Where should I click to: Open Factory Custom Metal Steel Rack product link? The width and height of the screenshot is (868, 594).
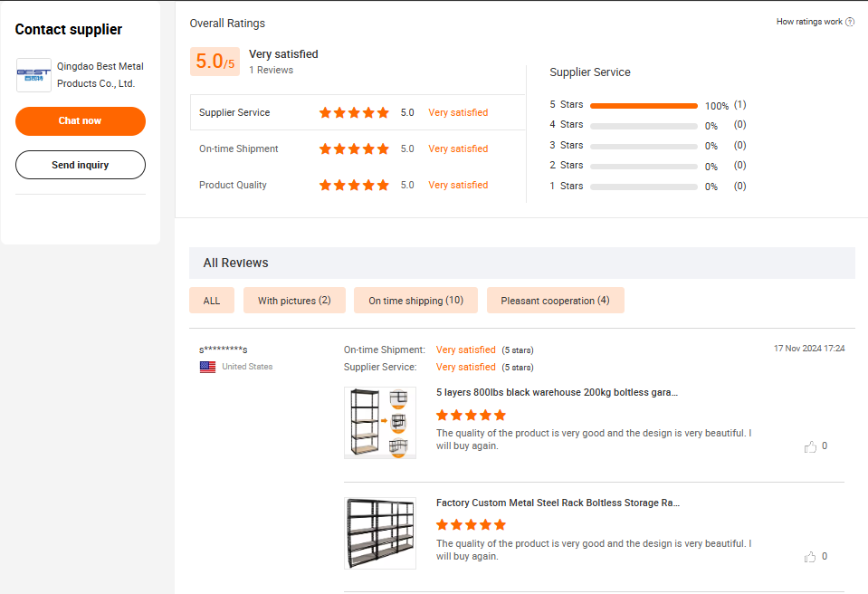(x=558, y=503)
